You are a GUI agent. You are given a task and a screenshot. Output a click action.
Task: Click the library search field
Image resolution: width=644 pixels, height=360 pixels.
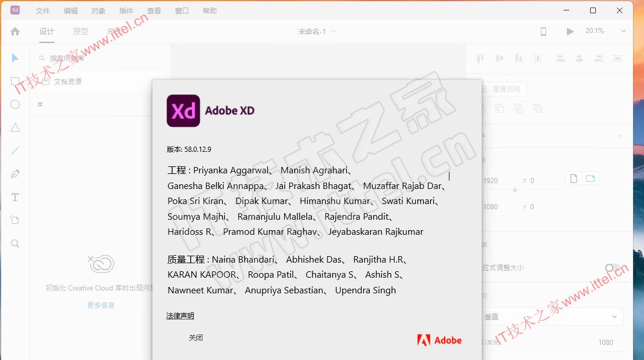79,59
